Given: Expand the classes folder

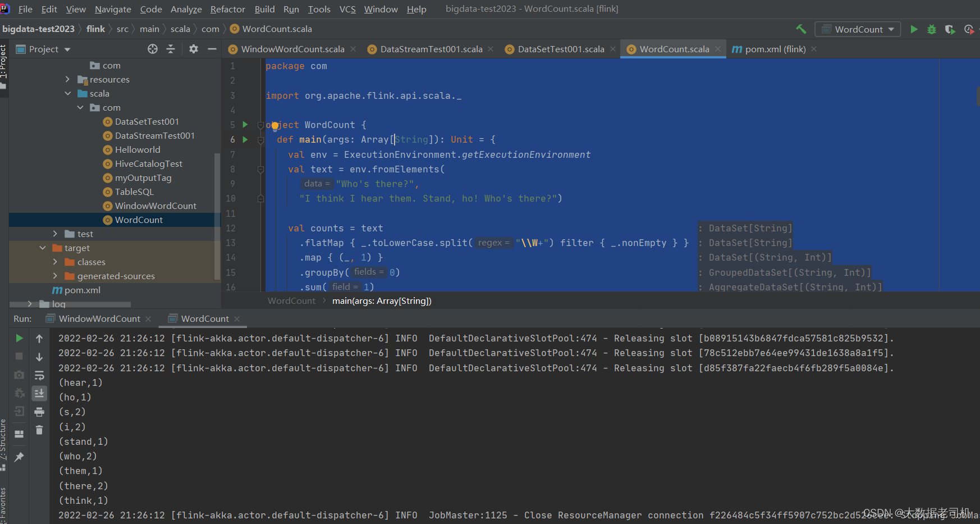Looking at the screenshot, I should pos(55,262).
